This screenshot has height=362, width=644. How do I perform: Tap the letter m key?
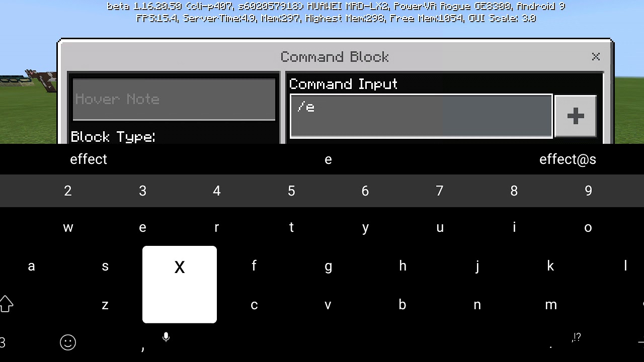tap(551, 305)
